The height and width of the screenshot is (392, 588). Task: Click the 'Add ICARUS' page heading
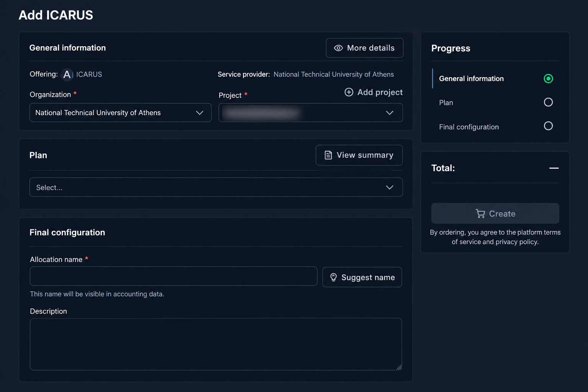point(56,15)
